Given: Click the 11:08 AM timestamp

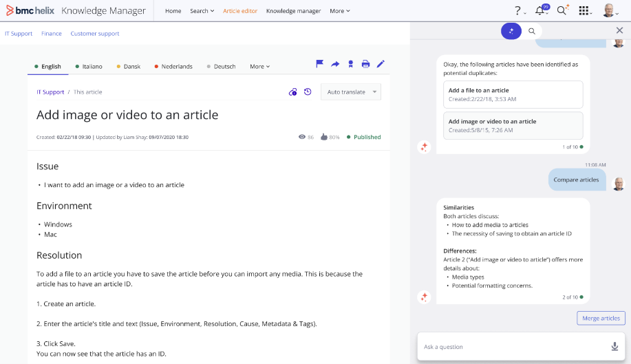Looking at the screenshot, I should point(595,164).
